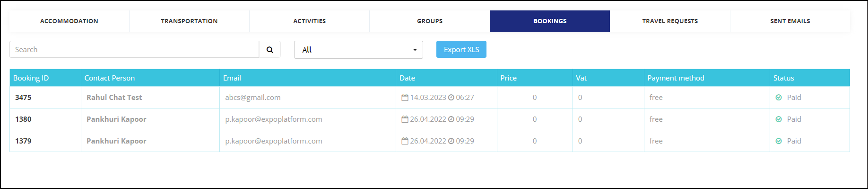Click the Paid check icon for booking 3475
This screenshot has width=868, height=189.
[x=779, y=98]
